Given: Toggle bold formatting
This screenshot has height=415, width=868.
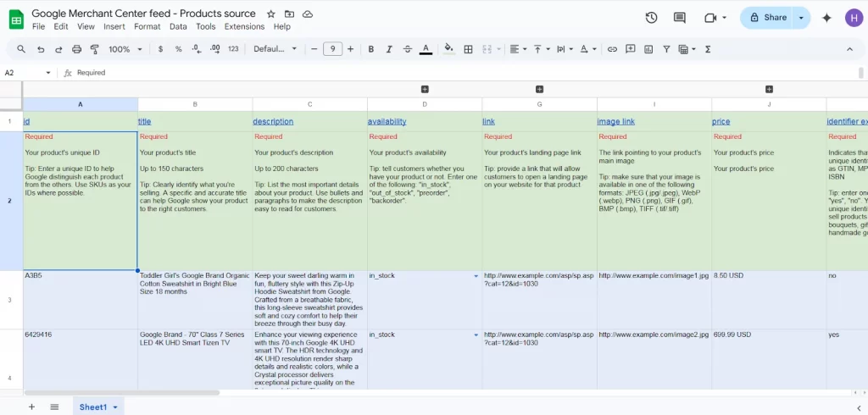Looking at the screenshot, I should coord(371,49).
